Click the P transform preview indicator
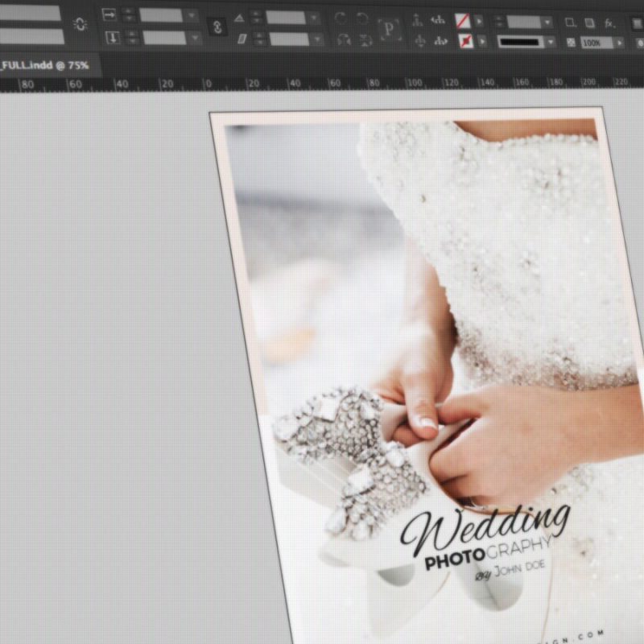 (388, 29)
